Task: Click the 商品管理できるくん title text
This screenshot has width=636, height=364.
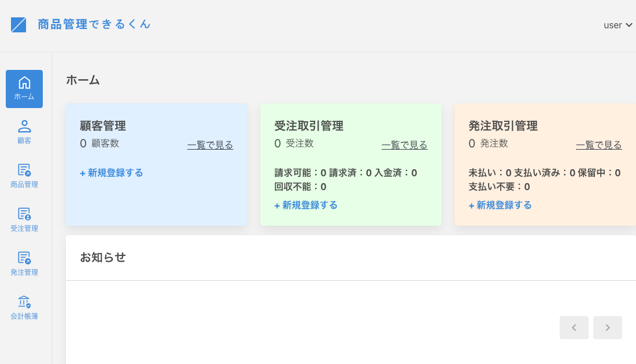Action: (x=94, y=24)
